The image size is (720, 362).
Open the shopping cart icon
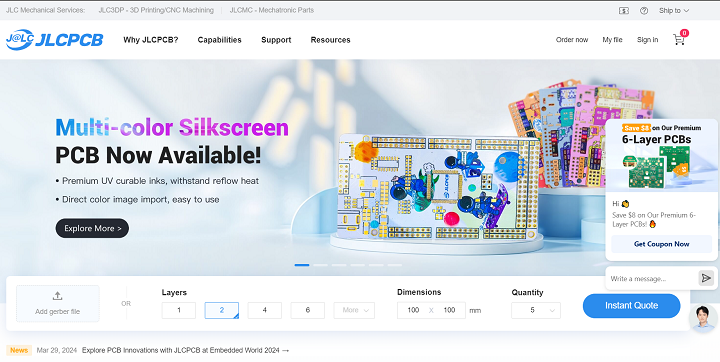[x=679, y=40]
